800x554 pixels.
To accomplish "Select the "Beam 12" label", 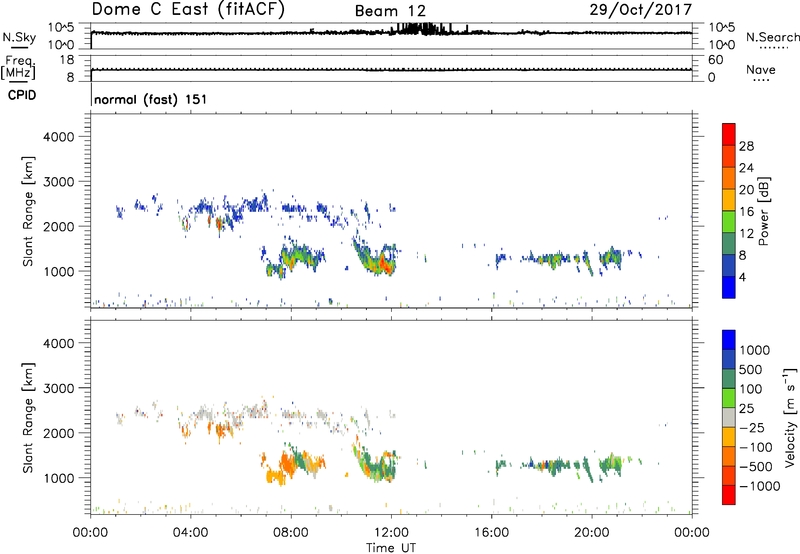I will click(390, 11).
